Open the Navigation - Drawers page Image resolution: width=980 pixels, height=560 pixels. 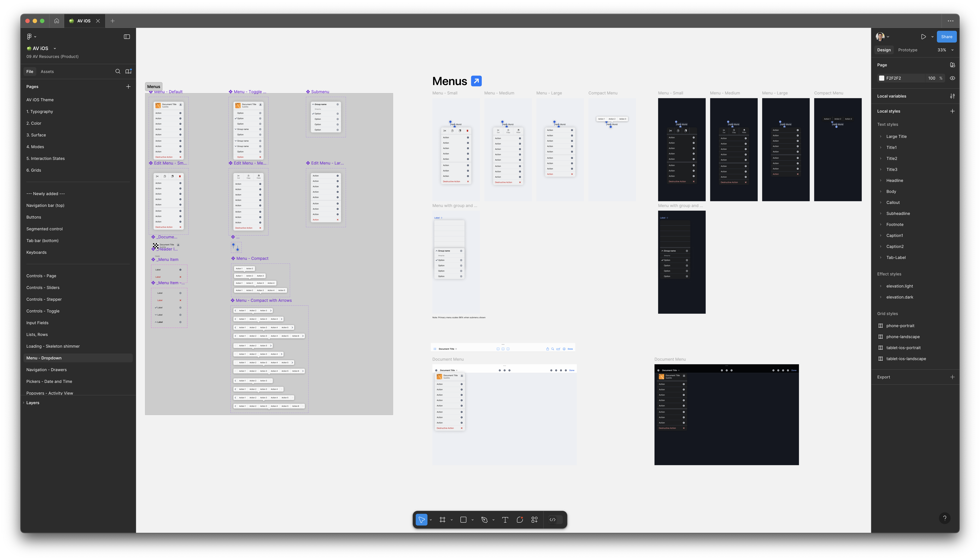pyautogui.click(x=46, y=370)
